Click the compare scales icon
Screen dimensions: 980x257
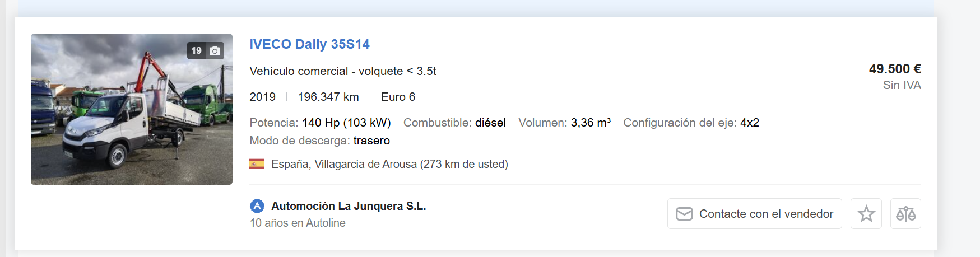(905, 213)
